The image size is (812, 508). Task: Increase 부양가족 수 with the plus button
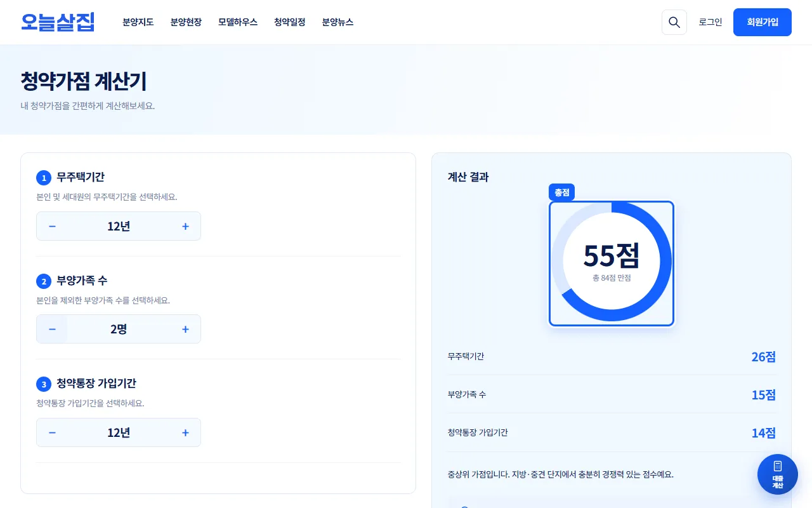tap(185, 329)
